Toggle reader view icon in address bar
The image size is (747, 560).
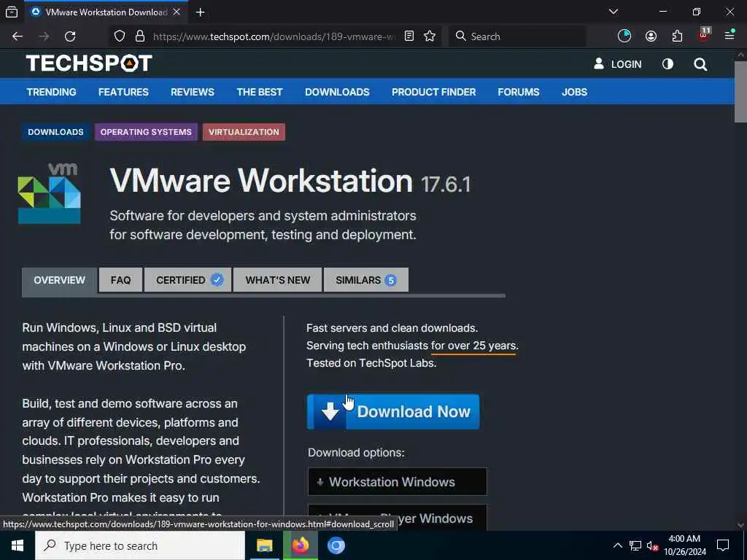pos(409,36)
